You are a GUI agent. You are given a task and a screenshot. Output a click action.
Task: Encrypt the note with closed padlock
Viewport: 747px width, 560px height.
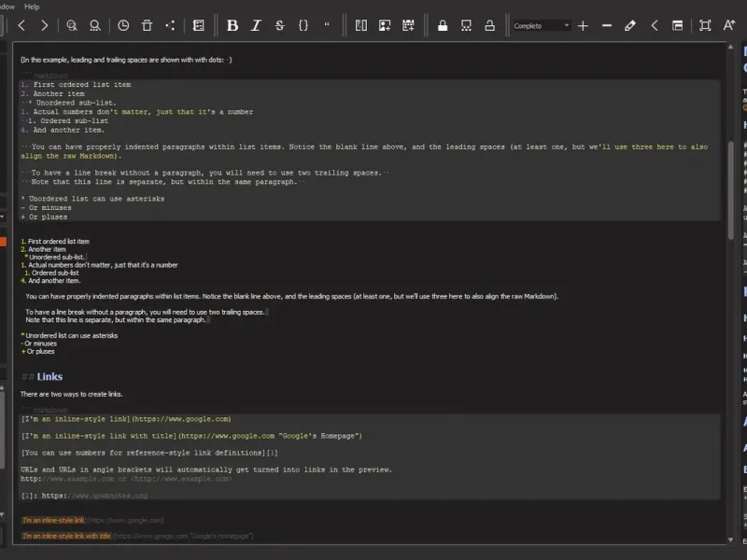click(443, 26)
